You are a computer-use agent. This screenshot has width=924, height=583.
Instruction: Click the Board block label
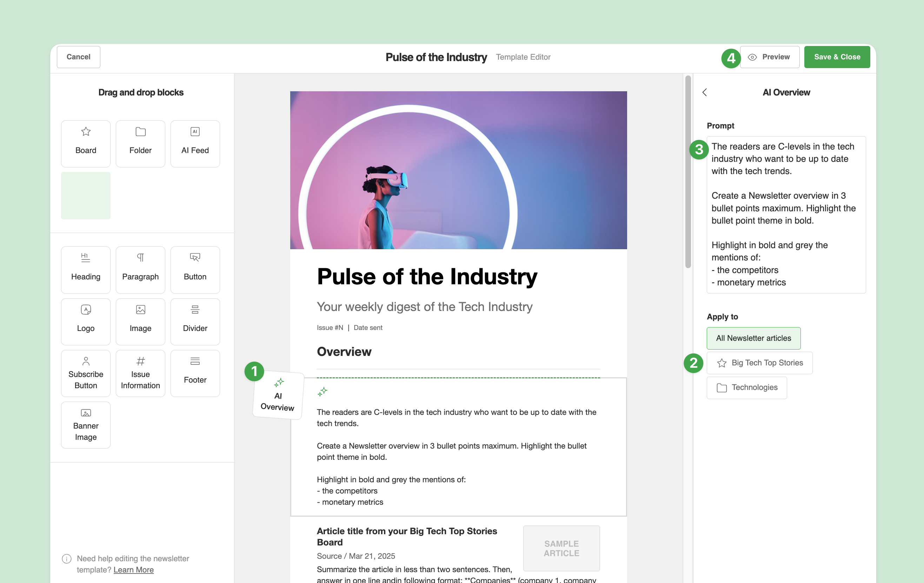86,151
